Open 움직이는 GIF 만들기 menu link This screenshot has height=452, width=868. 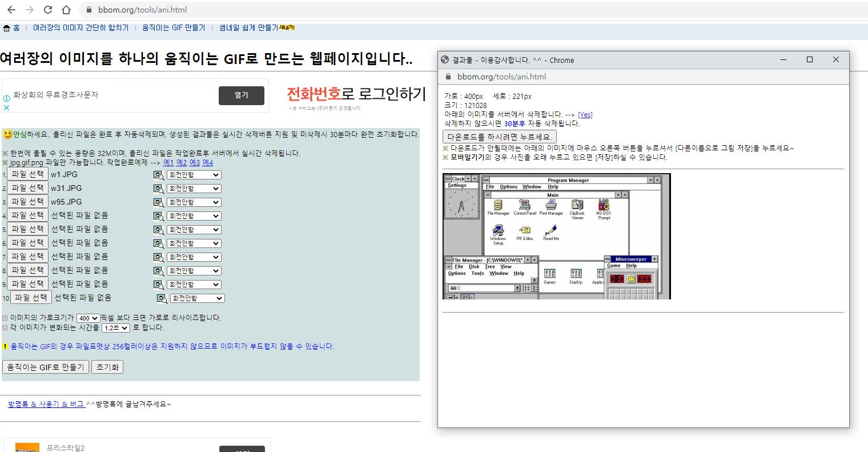[174, 27]
